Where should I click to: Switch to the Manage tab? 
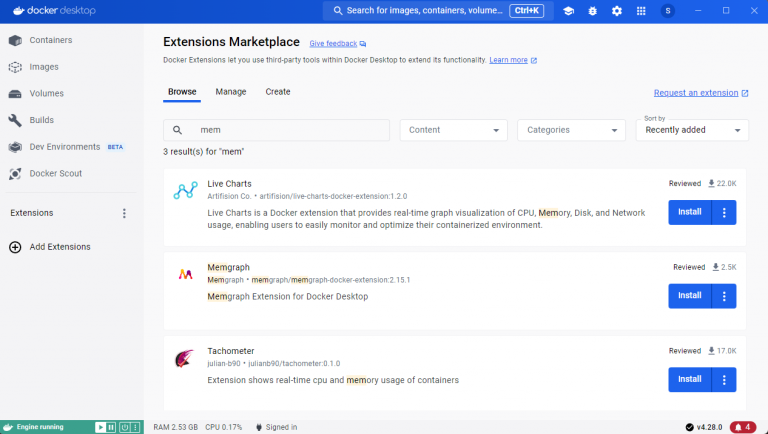231,92
